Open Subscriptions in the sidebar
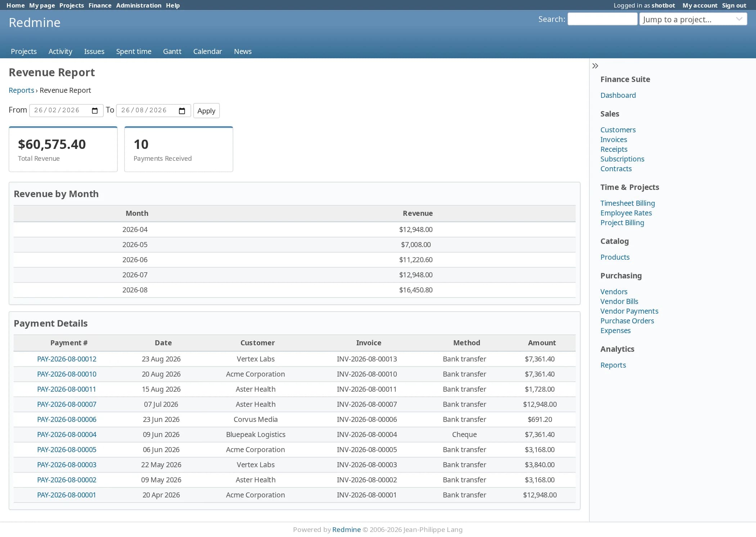 pyautogui.click(x=622, y=159)
